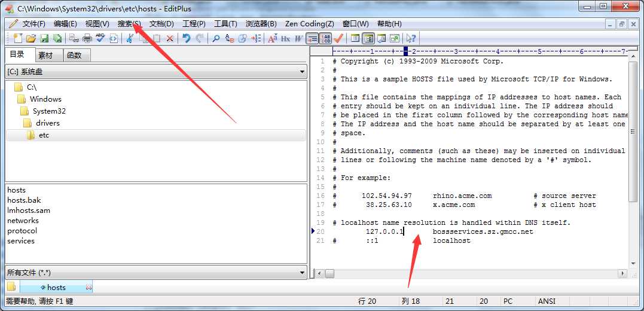Viewport: 644px width, 311px height.
Task: Undo the last edit
Action: [186, 39]
